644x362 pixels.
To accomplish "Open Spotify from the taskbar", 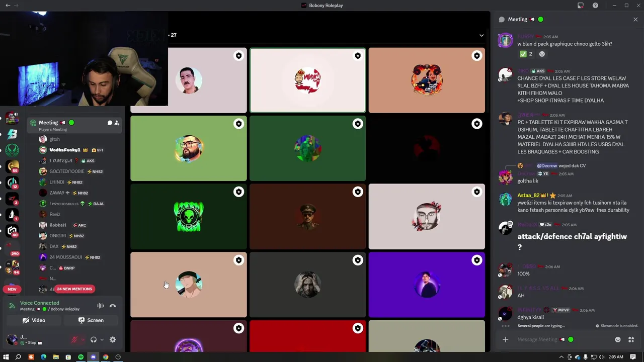I will [80, 357].
